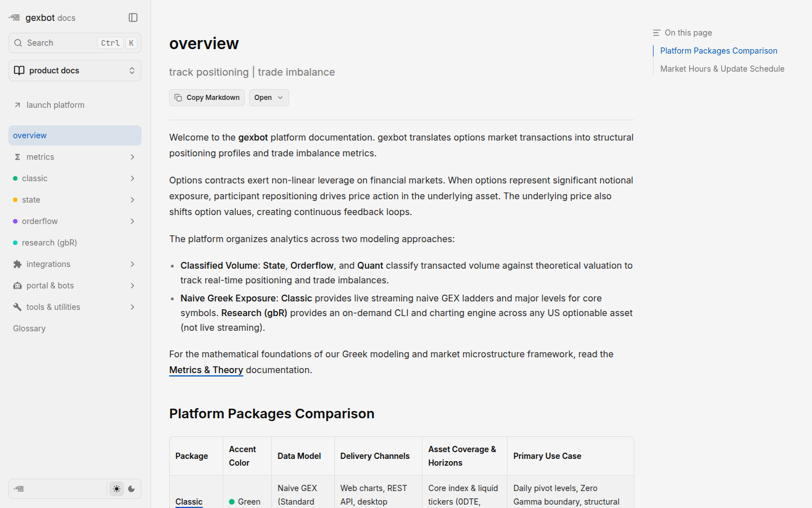Select overview in the sidebar
Screen dimensions: 812x508
pyautogui.click(x=75, y=135)
